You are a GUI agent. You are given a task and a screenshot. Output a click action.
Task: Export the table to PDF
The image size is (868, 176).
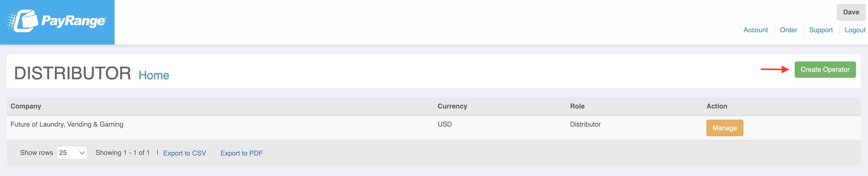click(242, 153)
